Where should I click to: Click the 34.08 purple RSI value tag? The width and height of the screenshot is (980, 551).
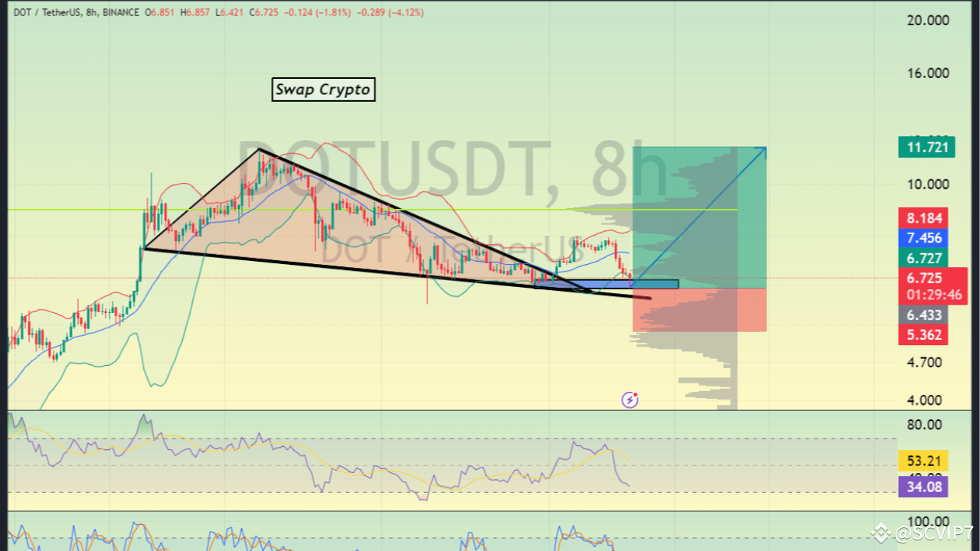point(924,486)
